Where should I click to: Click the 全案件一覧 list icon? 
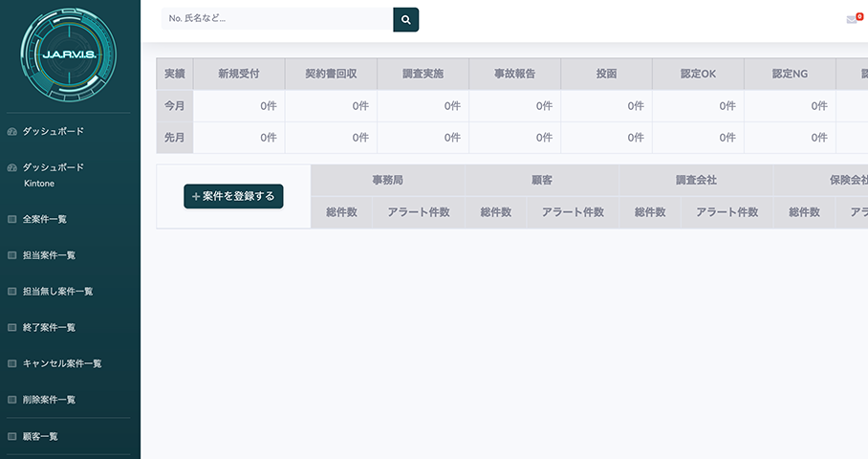[x=12, y=219]
